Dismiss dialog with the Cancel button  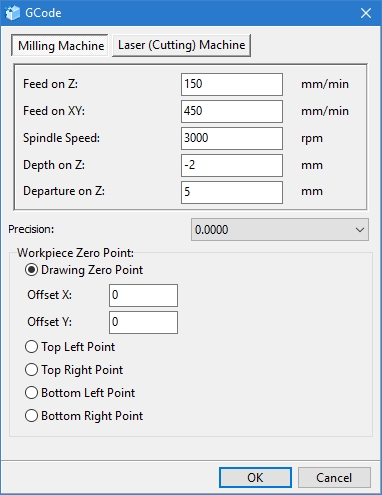point(334,478)
